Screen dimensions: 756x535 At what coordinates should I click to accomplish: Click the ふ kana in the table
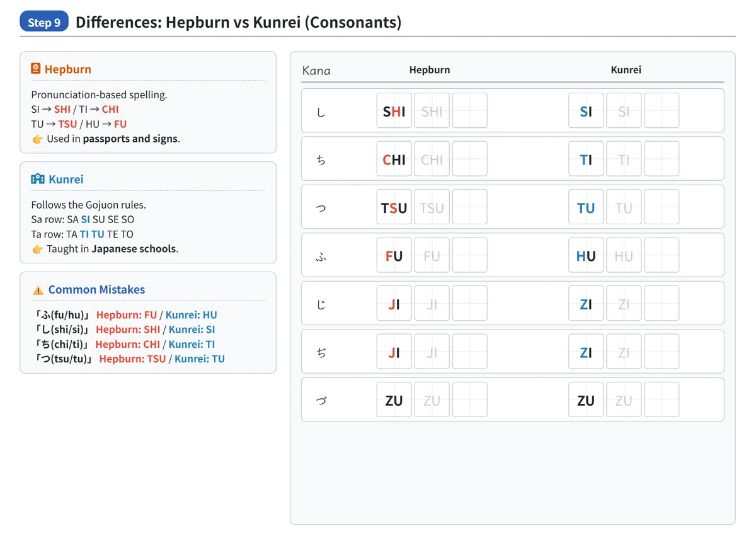coord(321,256)
